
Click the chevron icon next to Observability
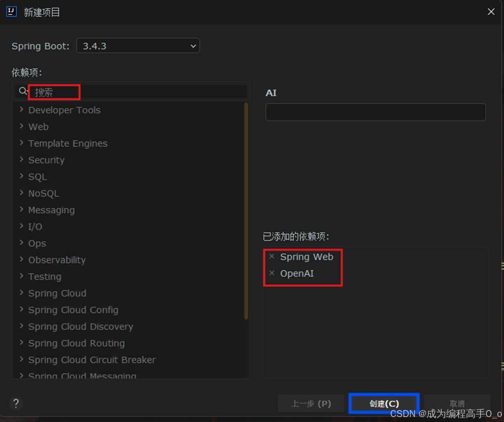pyautogui.click(x=21, y=260)
